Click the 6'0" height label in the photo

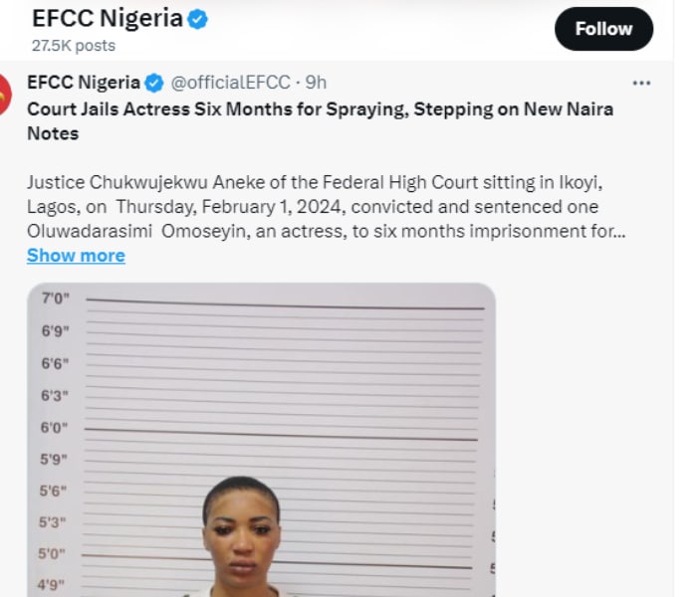[56, 427]
